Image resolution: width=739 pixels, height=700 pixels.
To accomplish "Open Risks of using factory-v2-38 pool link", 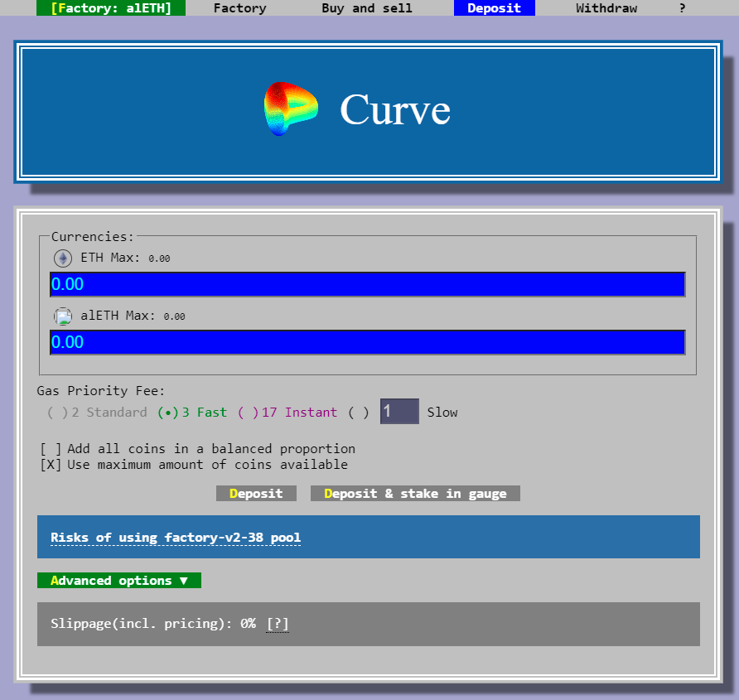I will coord(176,538).
